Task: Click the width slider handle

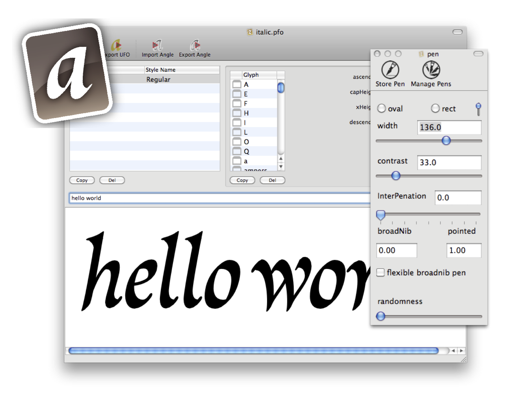Action: (x=446, y=141)
